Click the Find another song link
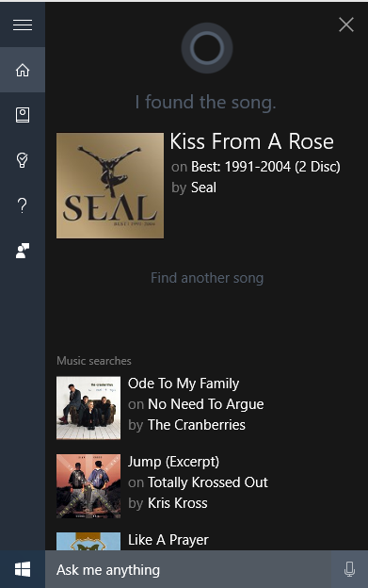 207,278
